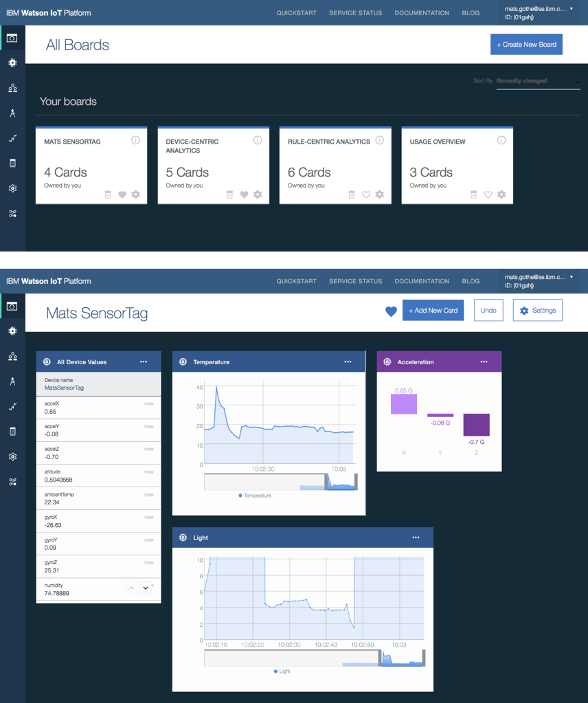This screenshot has width=588, height=703.
Task: Open Rules icon in upper sidebar
Action: (x=12, y=163)
